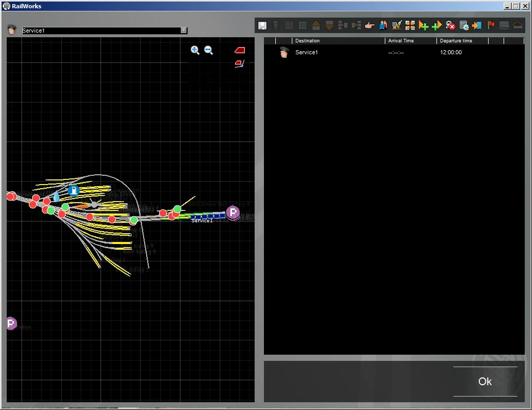Select the Service1 row in timetable
The height and width of the screenshot is (410, 532).
[307, 52]
